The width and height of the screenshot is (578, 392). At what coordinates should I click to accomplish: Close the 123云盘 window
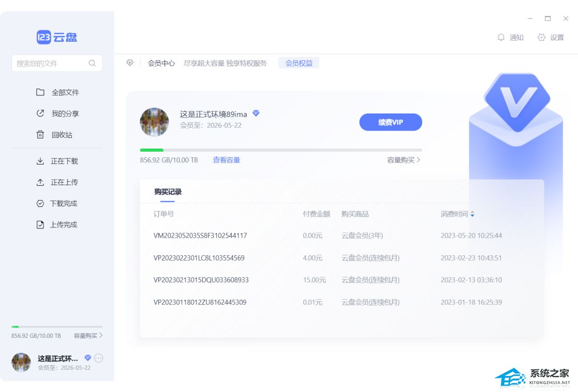click(566, 19)
